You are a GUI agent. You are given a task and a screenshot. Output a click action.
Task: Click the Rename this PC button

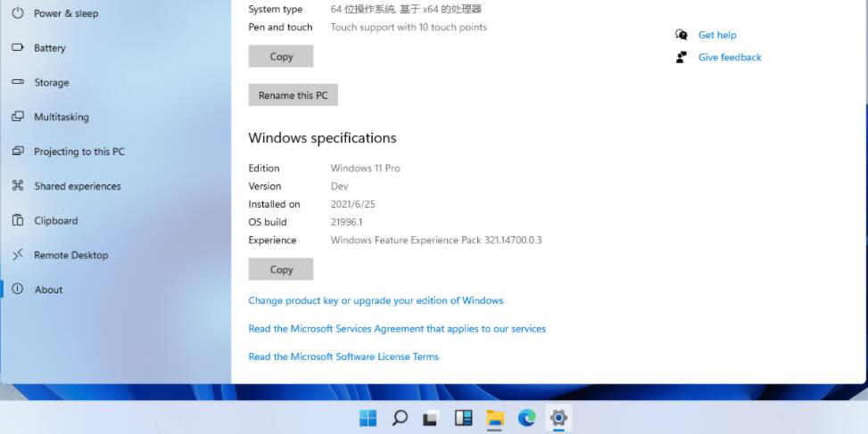(x=293, y=95)
